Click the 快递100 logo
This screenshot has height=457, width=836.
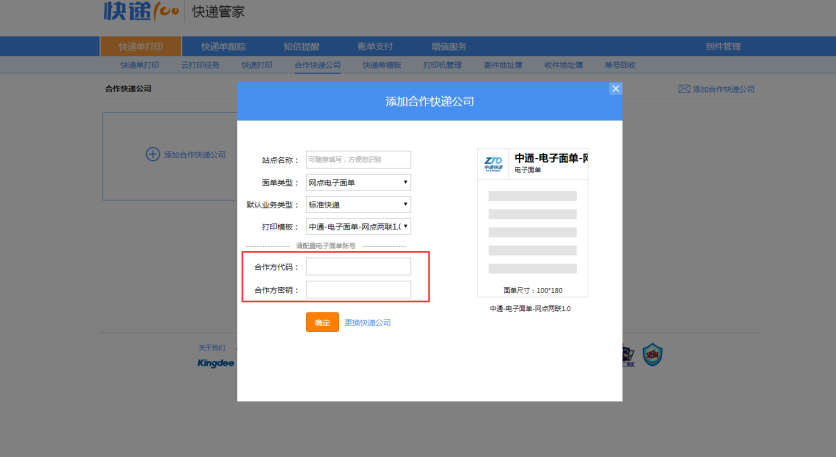click(x=141, y=11)
